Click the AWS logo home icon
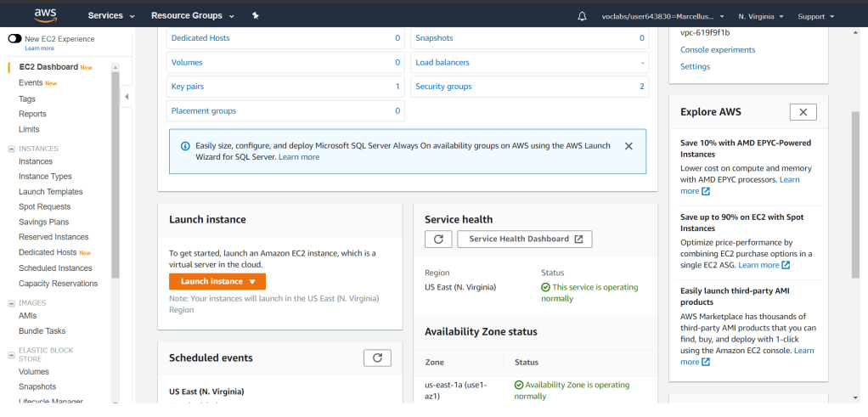This screenshot has height=417, width=868. [x=45, y=14]
